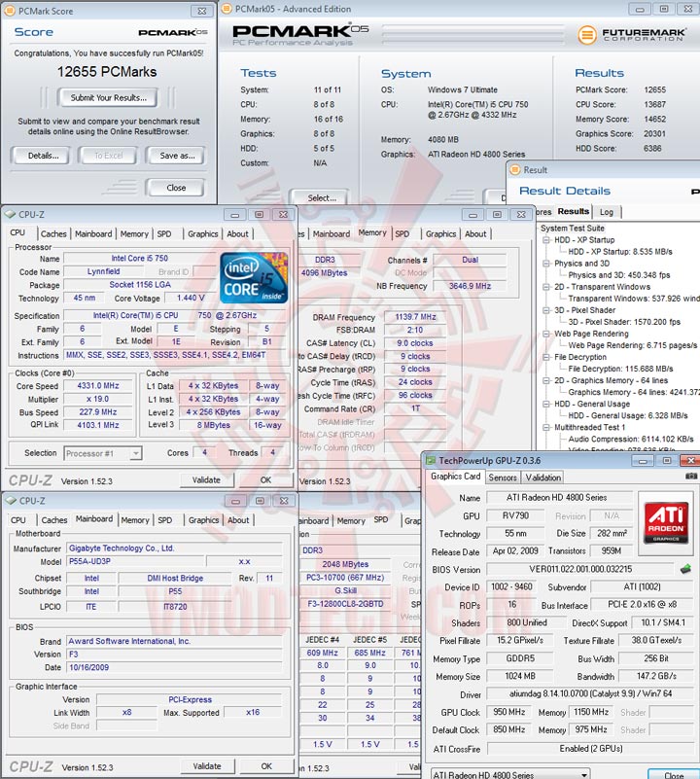Viewport: 700px width, 779px height.
Task: Collapse the 3D - Pixel Shader node
Action: (x=546, y=310)
